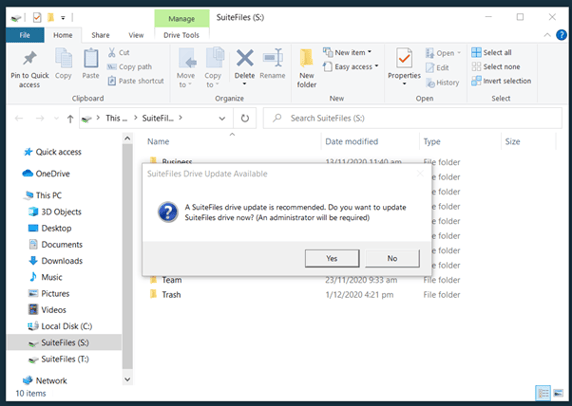Select Network in navigation pane

pyautogui.click(x=45, y=380)
